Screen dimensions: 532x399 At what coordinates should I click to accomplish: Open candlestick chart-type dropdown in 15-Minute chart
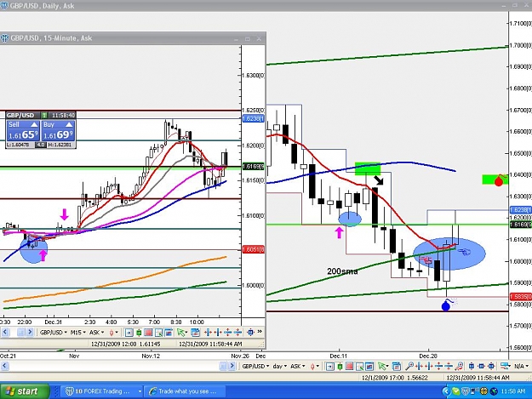(x=114, y=333)
